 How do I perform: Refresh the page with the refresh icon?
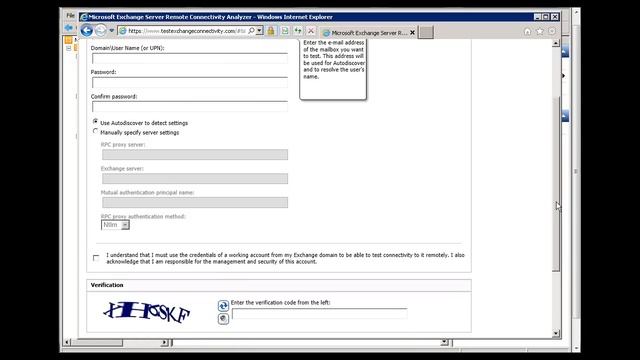(298, 31)
